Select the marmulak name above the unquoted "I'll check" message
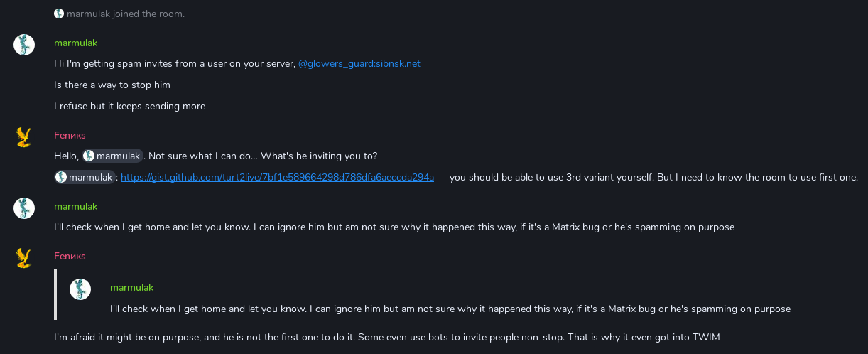This screenshot has height=354, width=868. click(76, 206)
